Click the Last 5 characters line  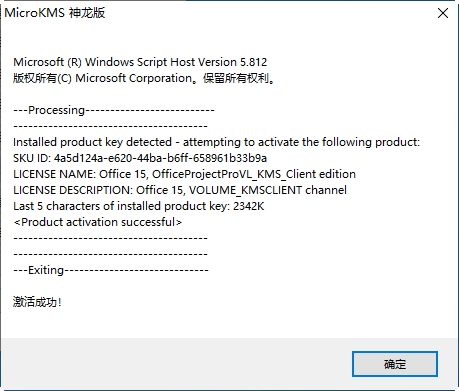coord(139,206)
